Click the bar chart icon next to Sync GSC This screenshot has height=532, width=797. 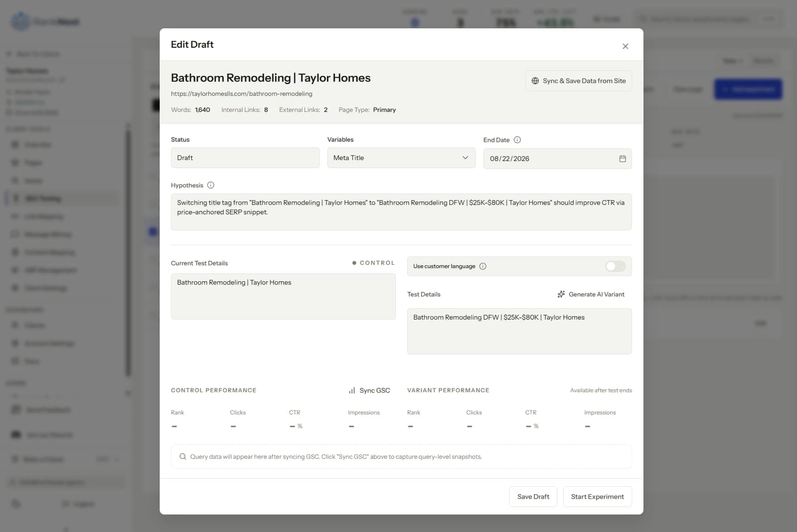352,391
